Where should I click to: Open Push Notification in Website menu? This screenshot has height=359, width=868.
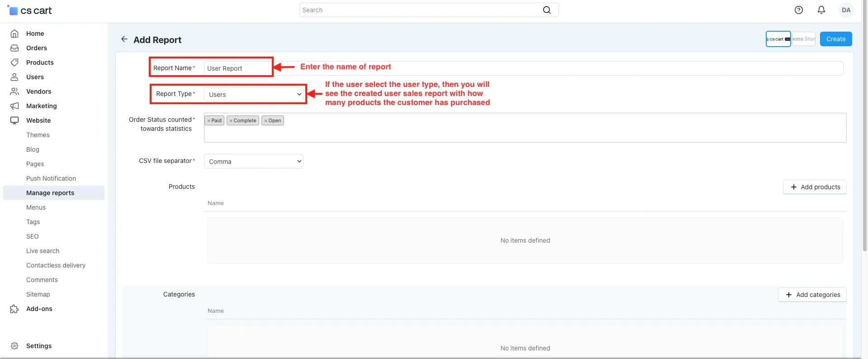51,178
